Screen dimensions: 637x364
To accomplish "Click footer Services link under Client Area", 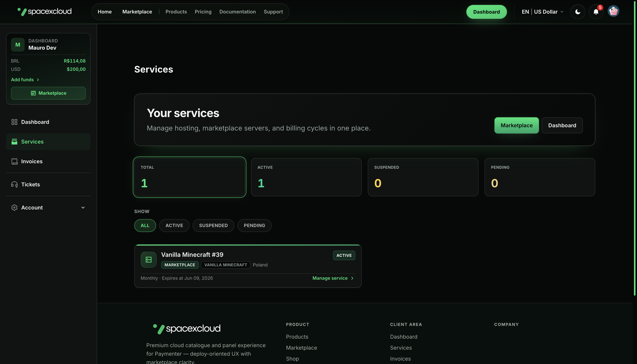I will (x=401, y=348).
